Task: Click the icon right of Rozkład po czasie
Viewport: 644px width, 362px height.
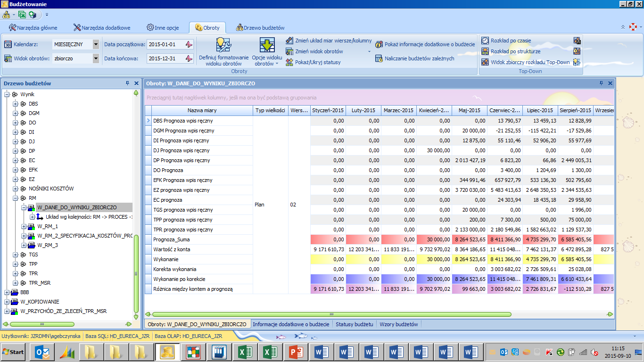Action: [577, 41]
